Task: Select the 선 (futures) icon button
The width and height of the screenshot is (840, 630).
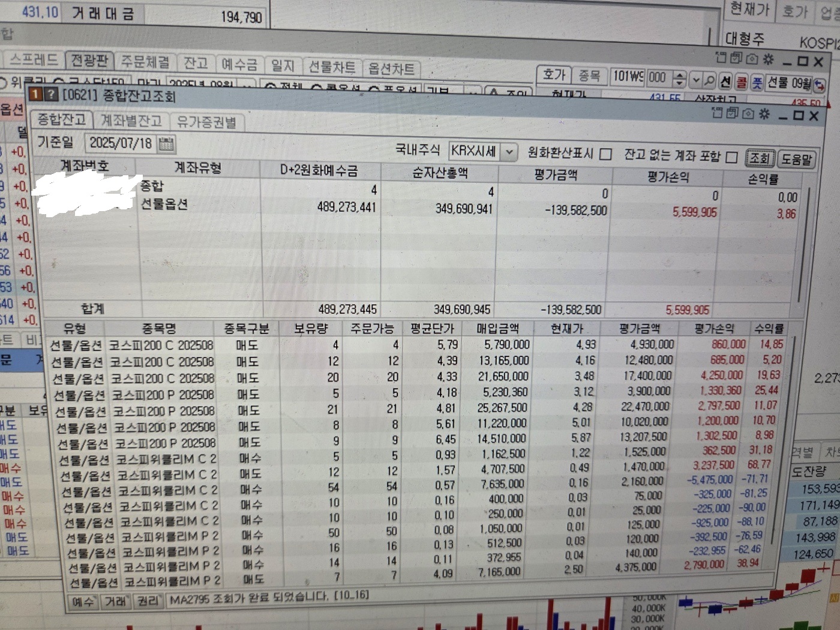Action: [725, 81]
